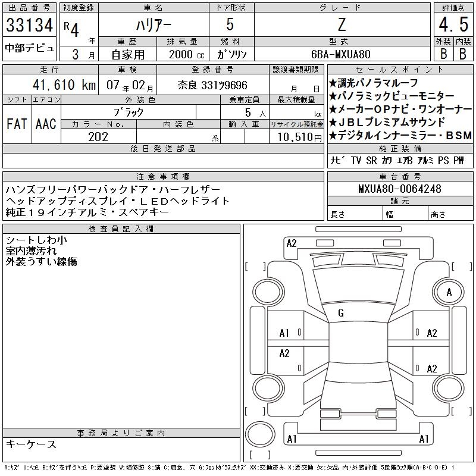Click A1 mark on rear bumper left

(292, 439)
